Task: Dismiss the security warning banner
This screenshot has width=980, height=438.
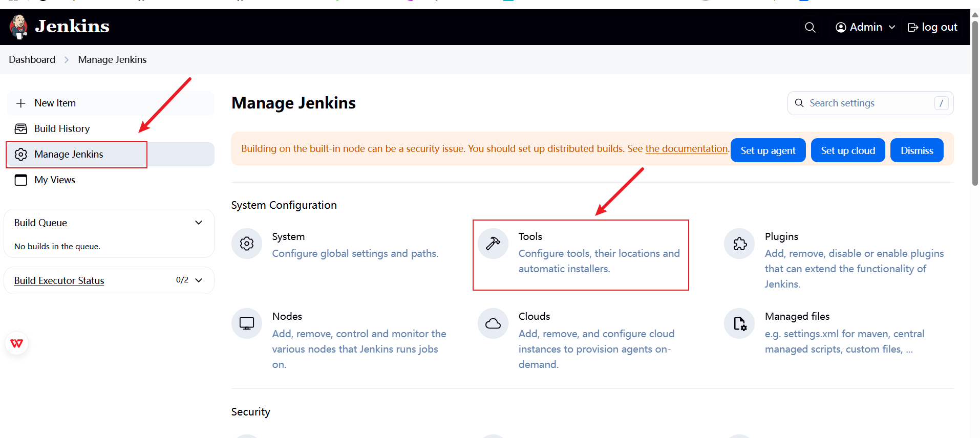Action: (917, 150)
